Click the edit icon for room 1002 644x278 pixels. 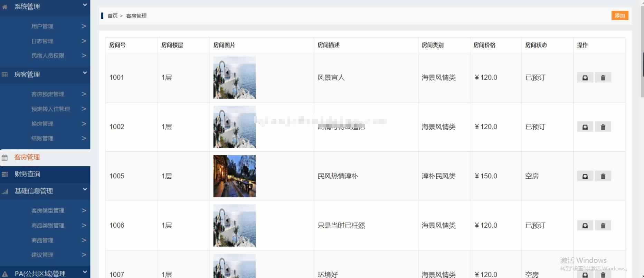pyautogui.click(x=585, y=127)
